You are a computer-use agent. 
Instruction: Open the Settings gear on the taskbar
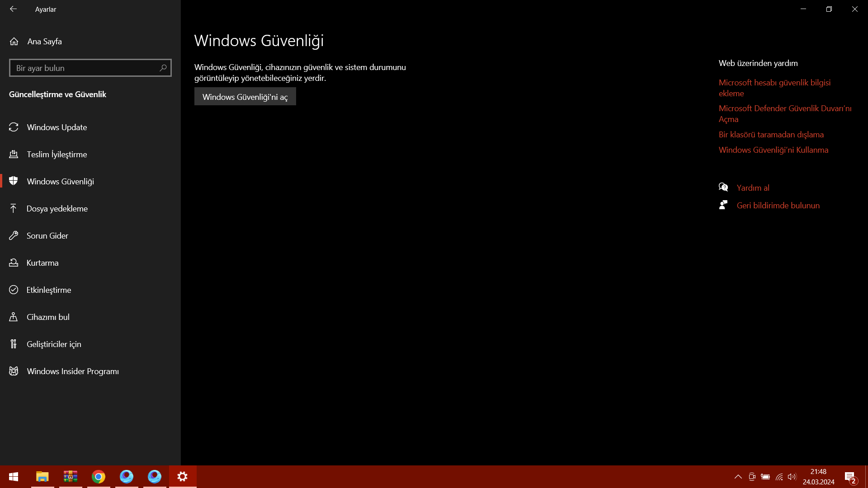[x=183, y=477]
